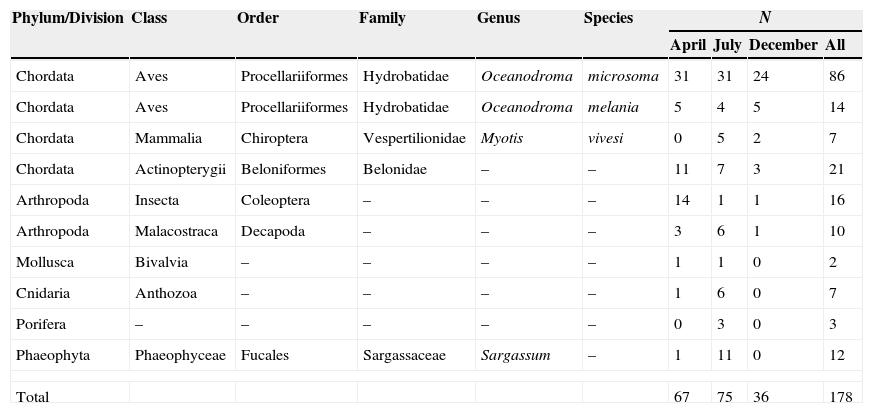The height and width of the screenshot is (413, 873).
Task: Click the Family column header
Action: 382,18
